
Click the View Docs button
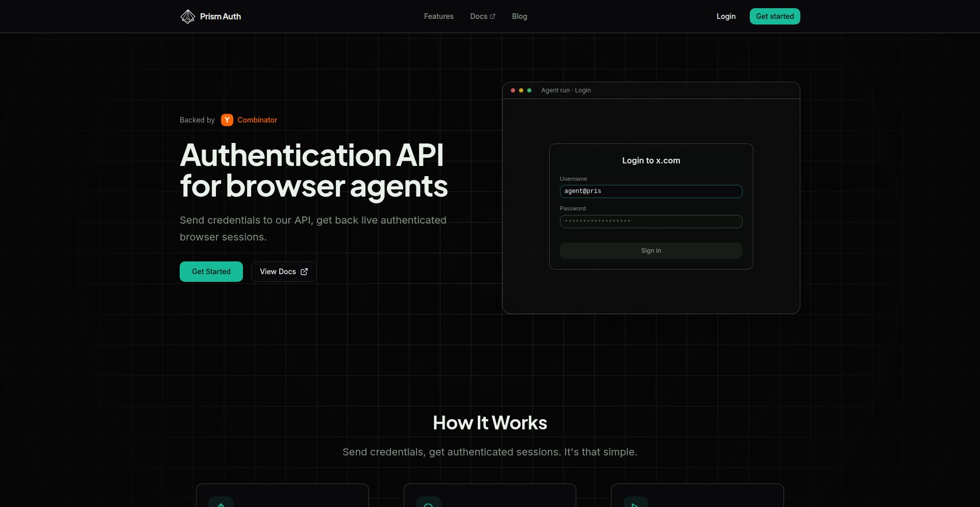click(x=284, y=272)
